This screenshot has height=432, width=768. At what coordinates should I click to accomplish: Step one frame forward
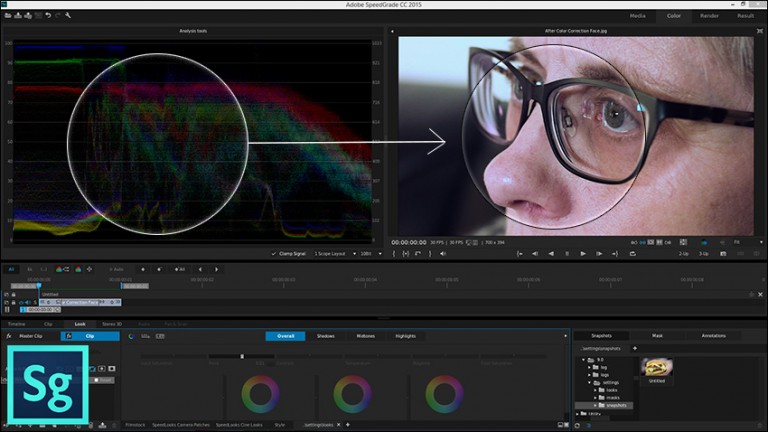point(599,254)
